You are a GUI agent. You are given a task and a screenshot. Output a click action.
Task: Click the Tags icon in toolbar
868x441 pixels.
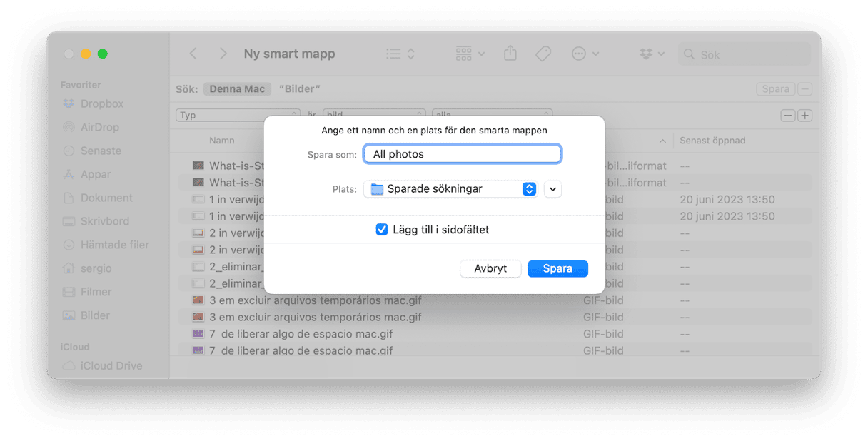[543, 54]
